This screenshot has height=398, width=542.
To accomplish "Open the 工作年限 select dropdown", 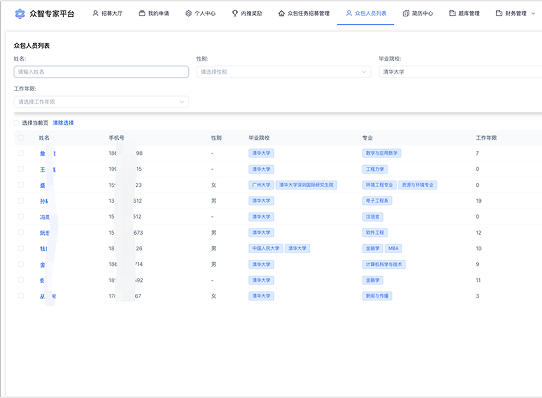I will coord(101,102).
